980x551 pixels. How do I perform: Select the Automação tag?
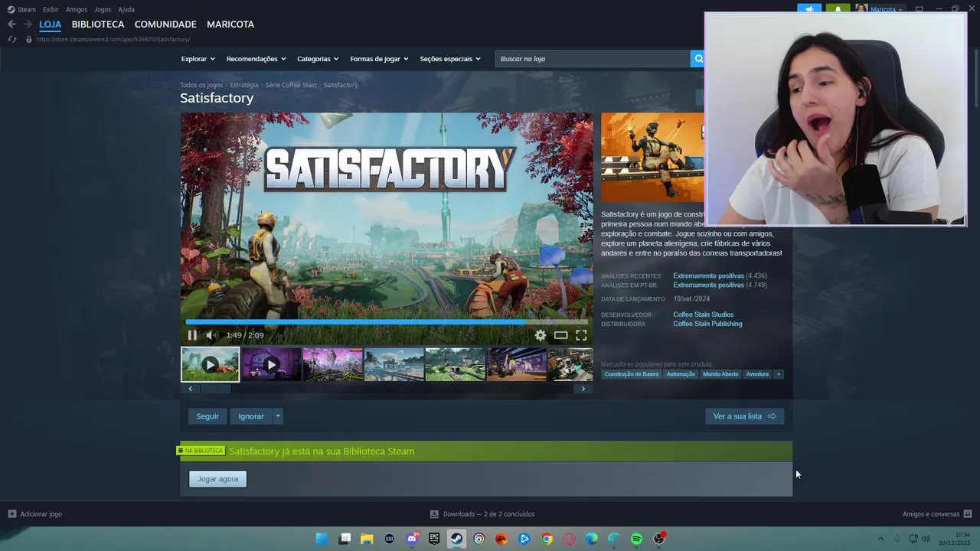pos(681,374)
